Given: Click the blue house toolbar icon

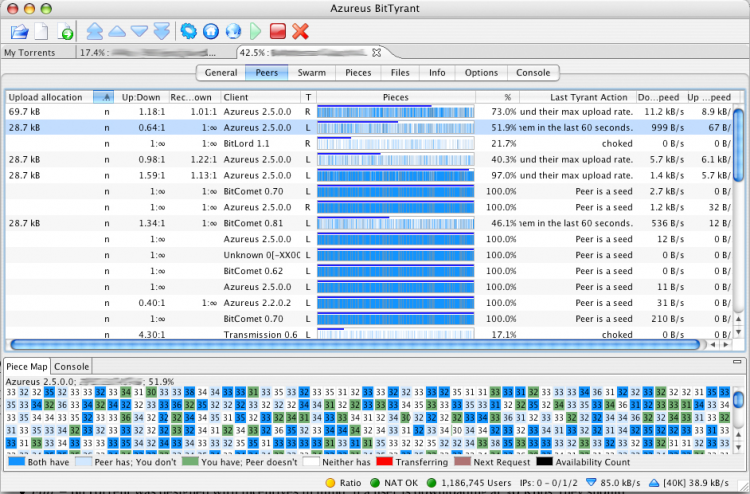Looking at the screenshot, I should pyautogui.click(x=211, y=32).
